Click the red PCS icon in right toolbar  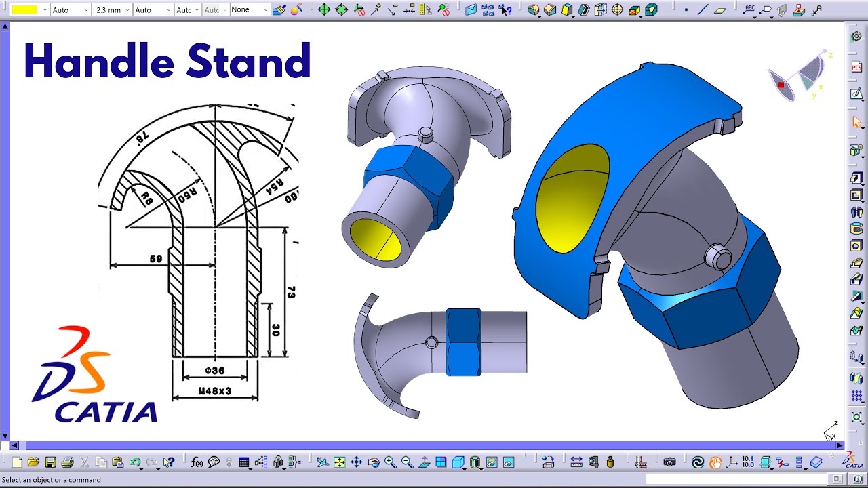[856, 67]
